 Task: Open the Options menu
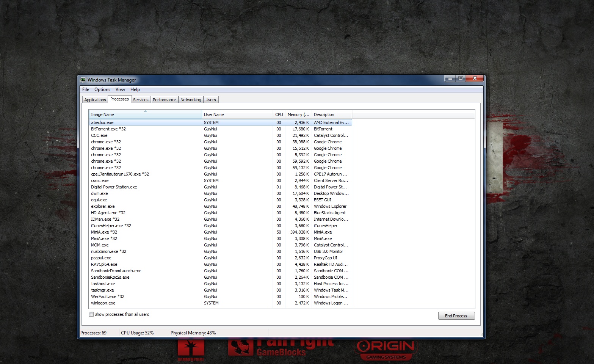point(102,89)
